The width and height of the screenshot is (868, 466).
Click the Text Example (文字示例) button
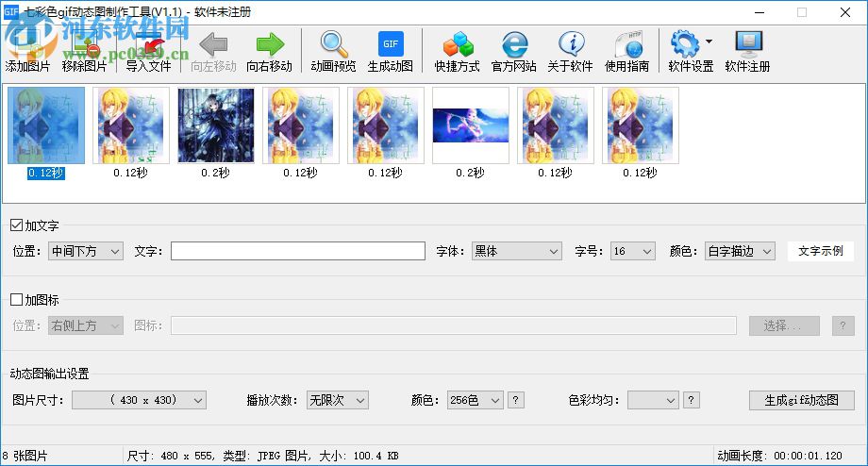(821, 251)
